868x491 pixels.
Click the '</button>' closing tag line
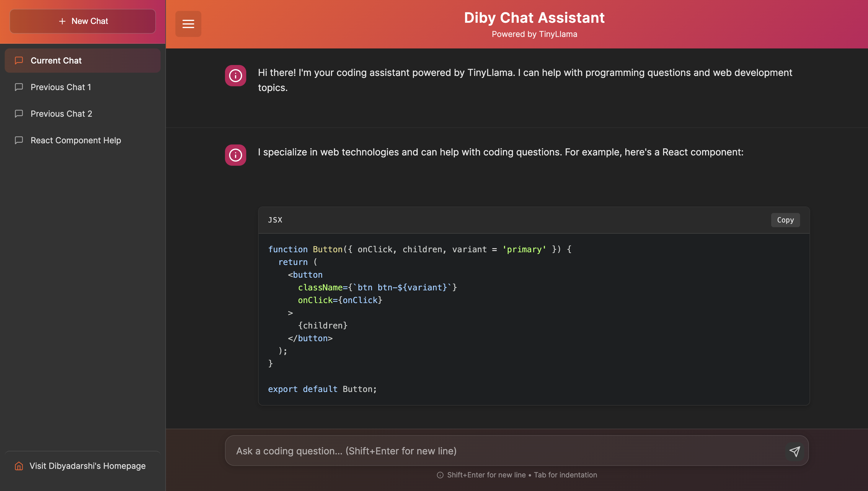coord(310,338)
